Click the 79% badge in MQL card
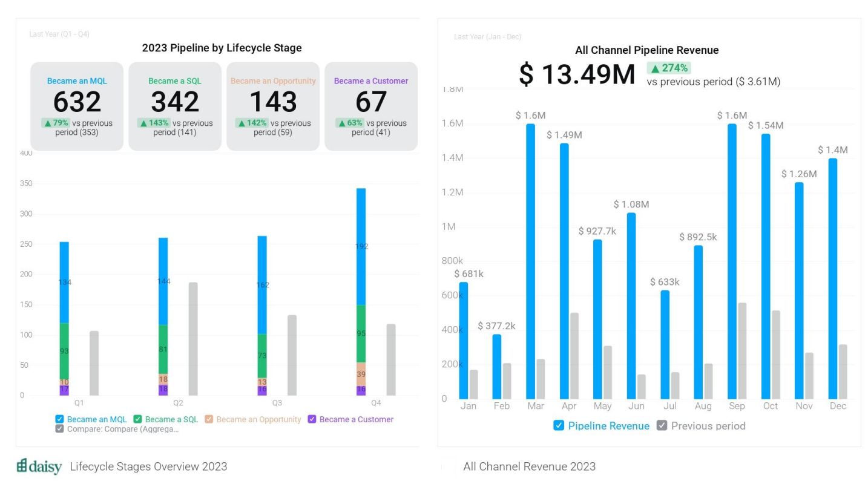 pos(56,123)
